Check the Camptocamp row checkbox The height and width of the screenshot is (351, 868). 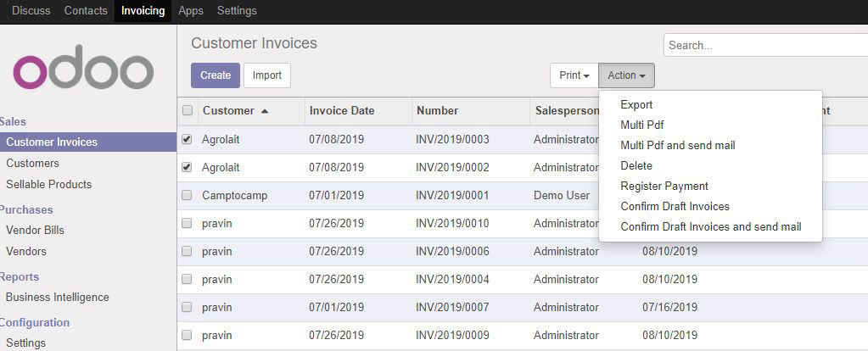click(x=188, y=195)
